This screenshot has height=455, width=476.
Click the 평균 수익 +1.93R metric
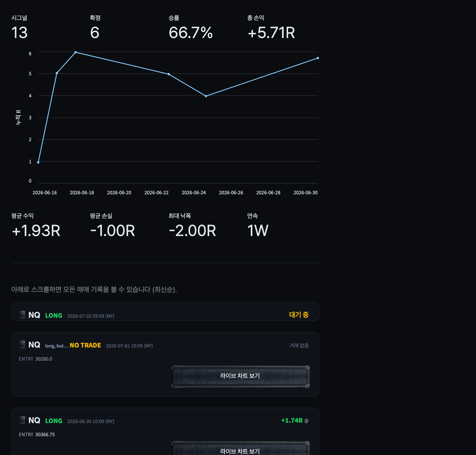pyautogui.click(x=36, y=225)
